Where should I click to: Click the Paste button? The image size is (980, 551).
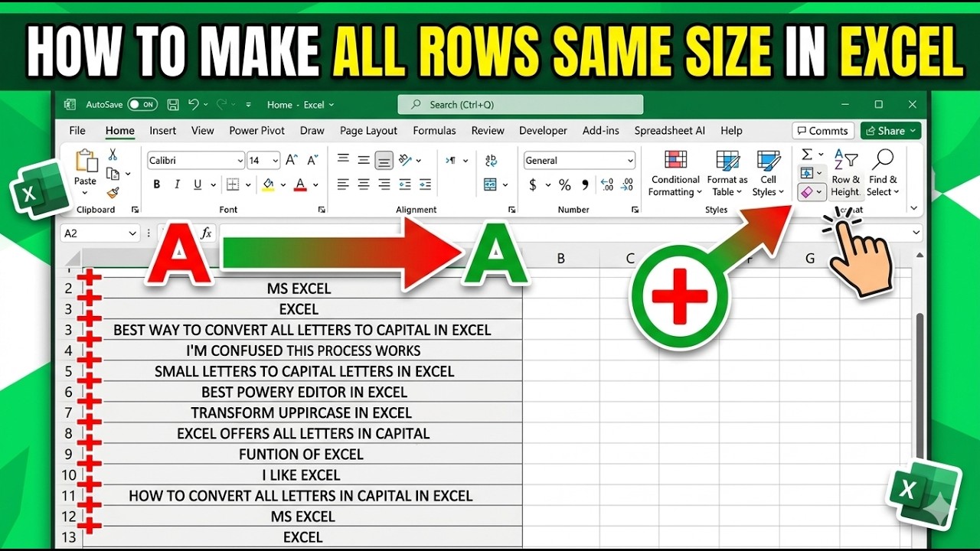click(86, 172)
